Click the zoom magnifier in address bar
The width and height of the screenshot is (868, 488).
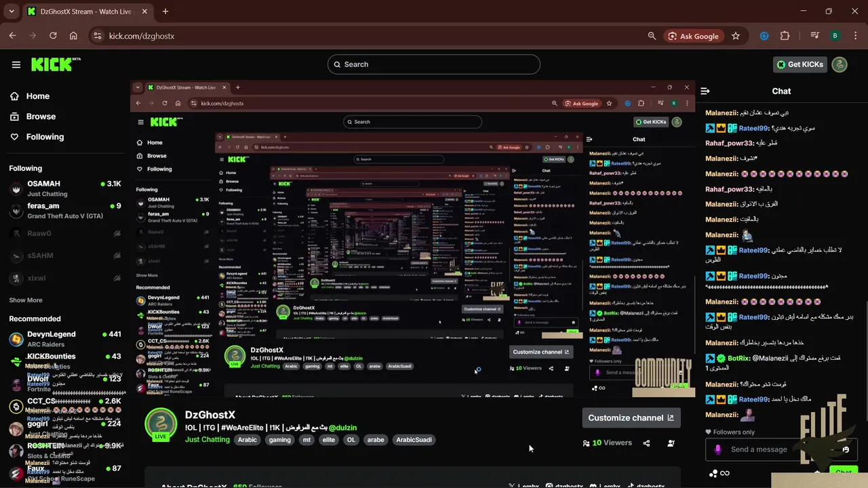click(x=652, y=36)
